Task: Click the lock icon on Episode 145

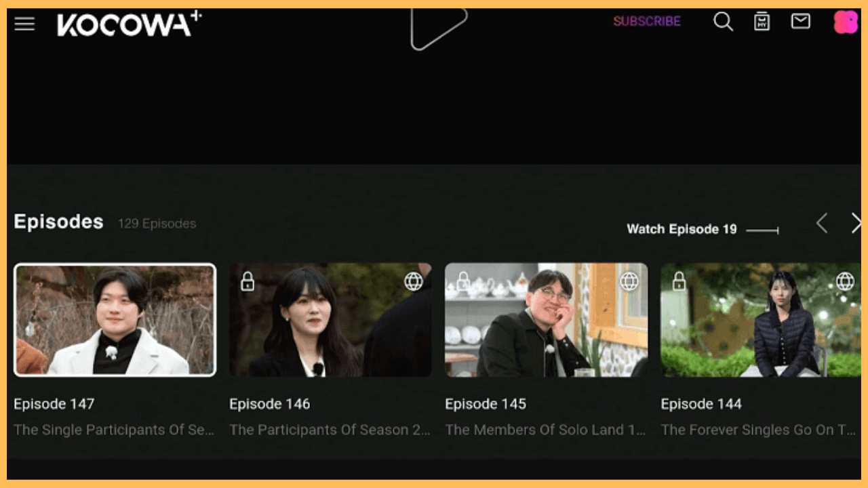Action: tap(462, 281)
